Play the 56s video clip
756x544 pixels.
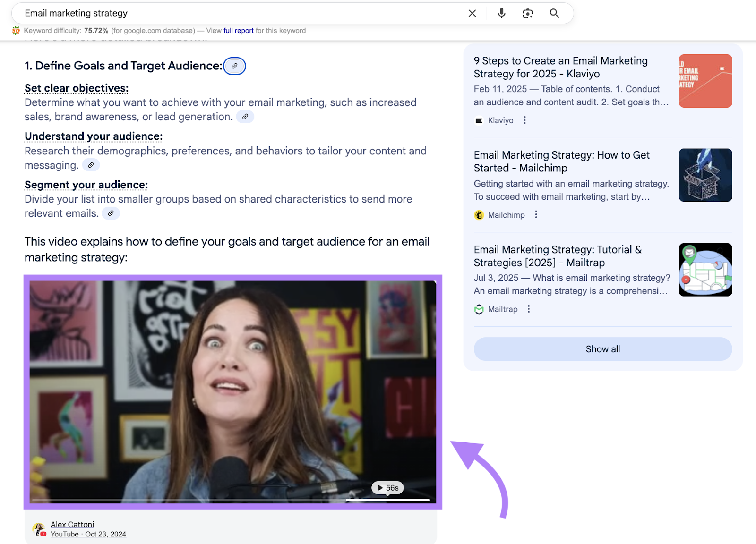coord(387,488)
